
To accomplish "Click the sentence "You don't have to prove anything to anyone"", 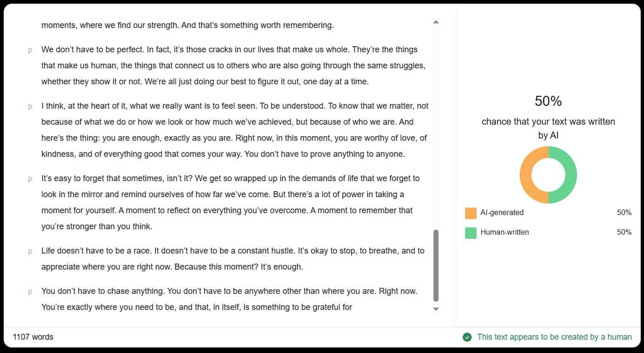I will click(x=324, y=154).
